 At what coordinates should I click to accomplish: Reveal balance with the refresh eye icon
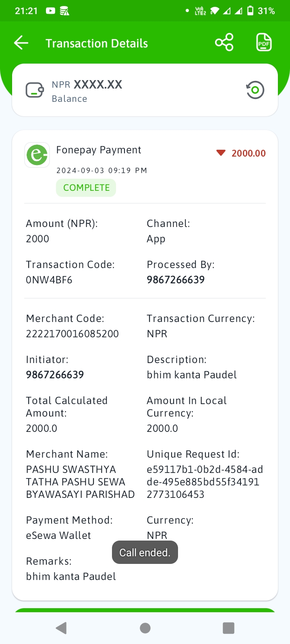255,90
